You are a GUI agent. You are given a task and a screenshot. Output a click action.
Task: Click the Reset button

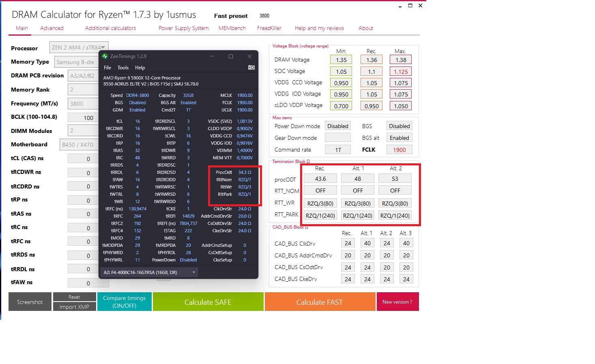[x=74, y=297]
